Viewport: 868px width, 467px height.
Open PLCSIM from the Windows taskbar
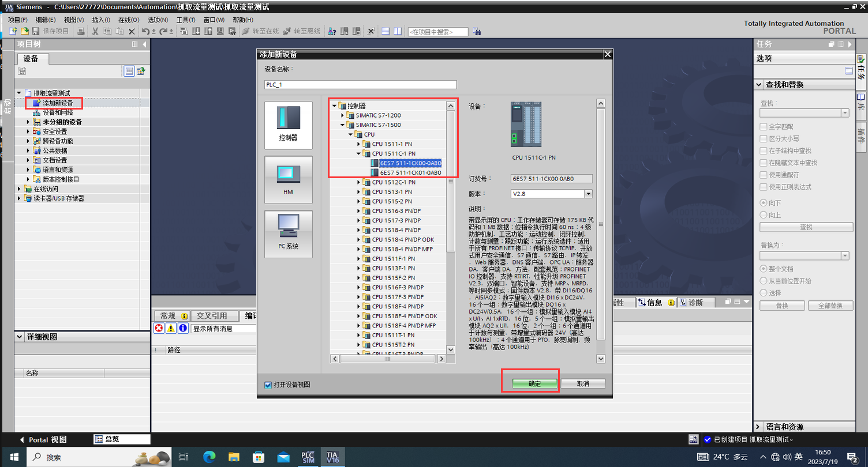click(308, 457)
